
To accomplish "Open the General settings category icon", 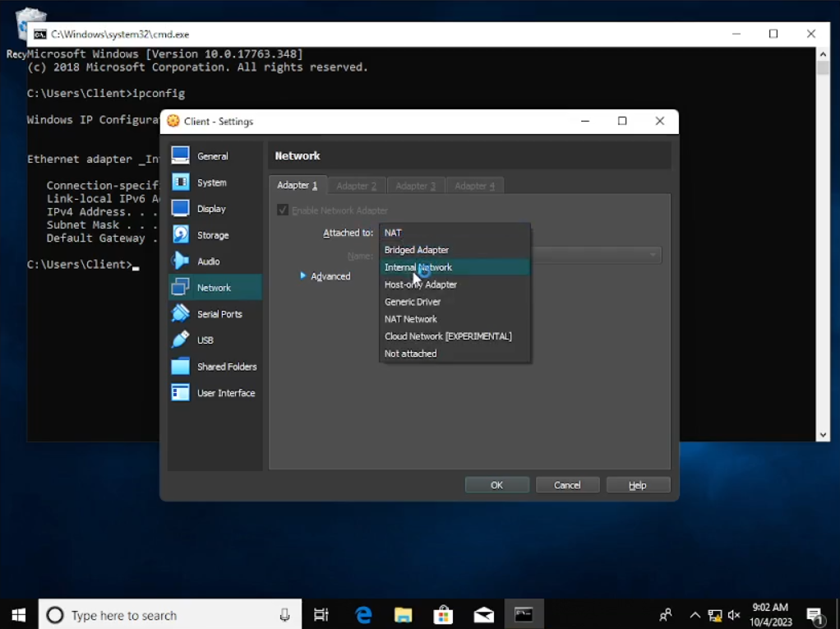I will (180, 155).
